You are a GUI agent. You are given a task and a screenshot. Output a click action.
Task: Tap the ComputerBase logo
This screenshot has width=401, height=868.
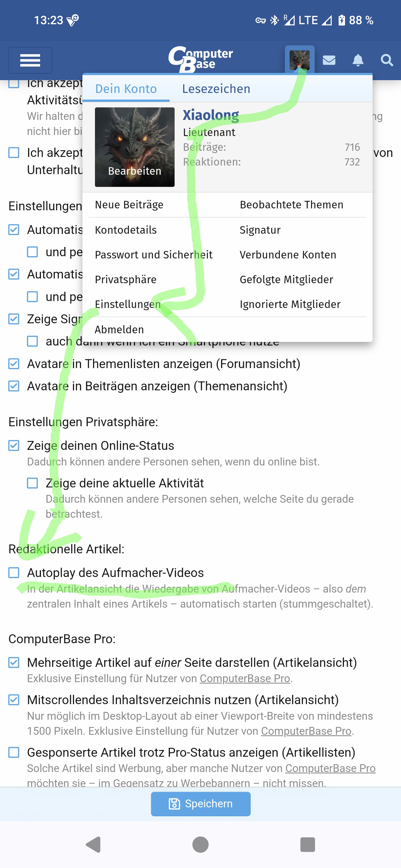(x=200, y=59)
